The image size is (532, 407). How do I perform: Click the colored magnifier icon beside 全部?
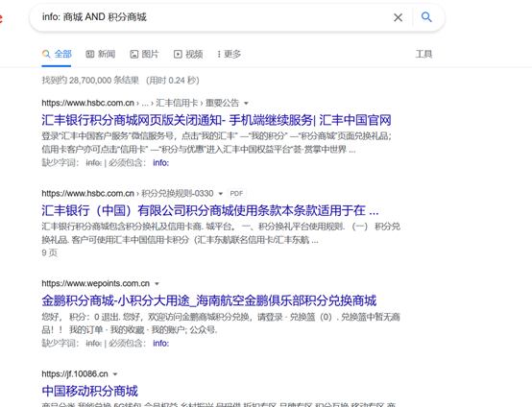tap(46, 54)
